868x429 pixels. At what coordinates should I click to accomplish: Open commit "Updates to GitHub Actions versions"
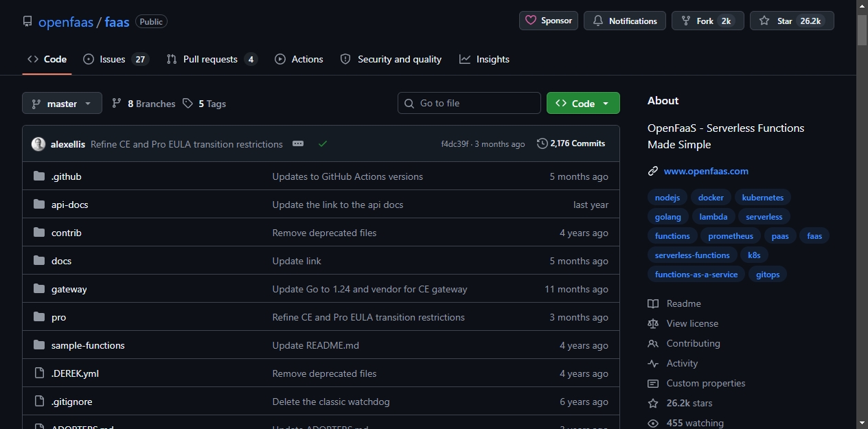[x=347, y=176]
